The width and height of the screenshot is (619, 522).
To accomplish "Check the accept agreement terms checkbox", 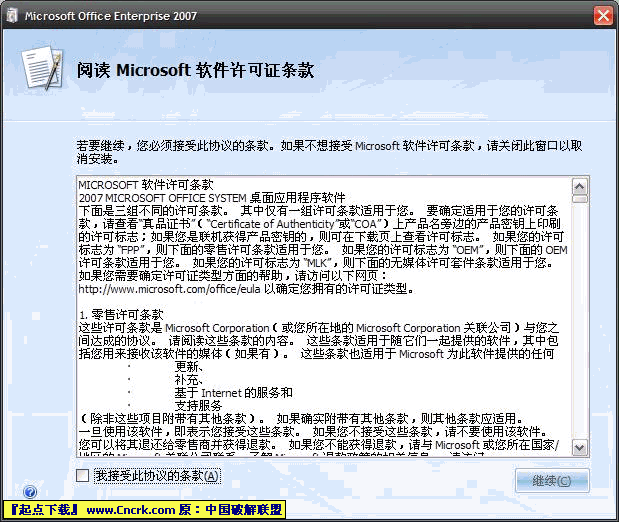I will pyautogui.click(x=83, y=475).
